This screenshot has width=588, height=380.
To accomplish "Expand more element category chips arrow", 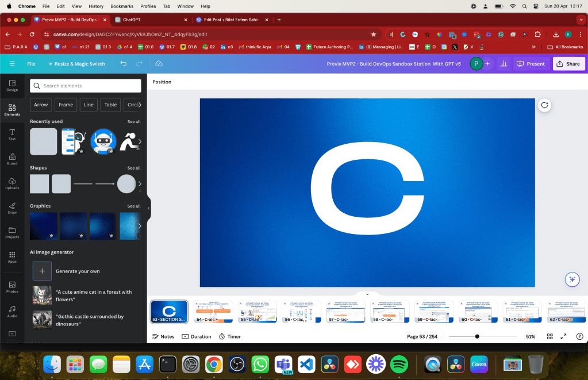I will pos(140,105).
